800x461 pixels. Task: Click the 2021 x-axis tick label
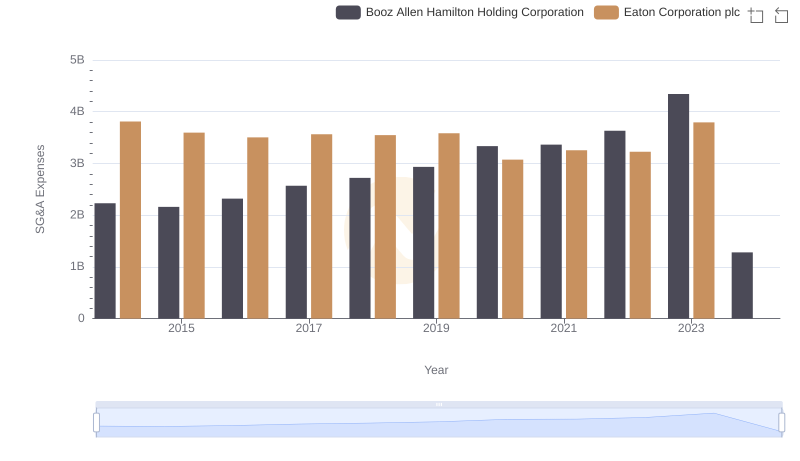coord(563,328)
